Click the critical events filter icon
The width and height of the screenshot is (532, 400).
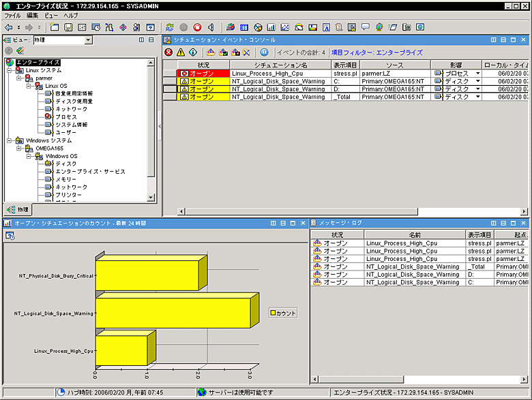tap(169, 52)
